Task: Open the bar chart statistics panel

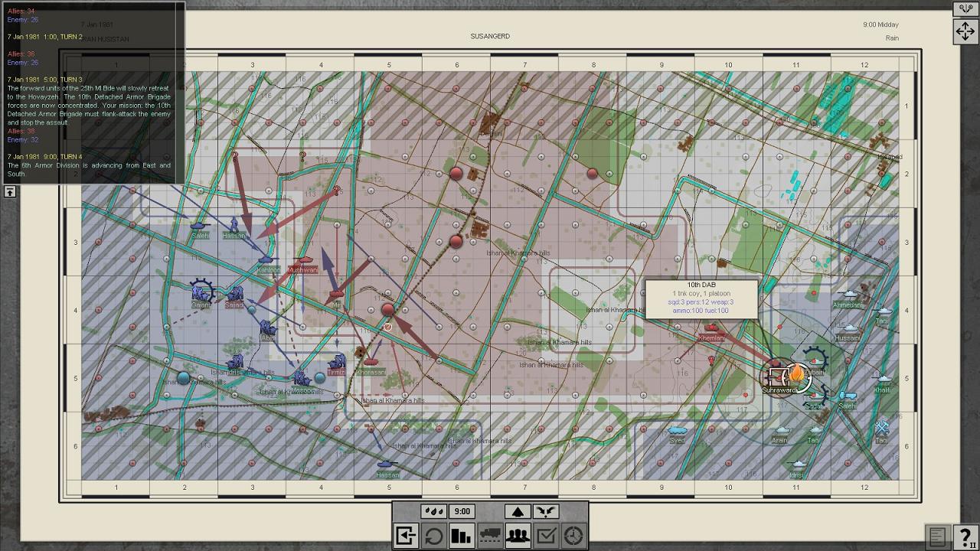Action: 462,536
